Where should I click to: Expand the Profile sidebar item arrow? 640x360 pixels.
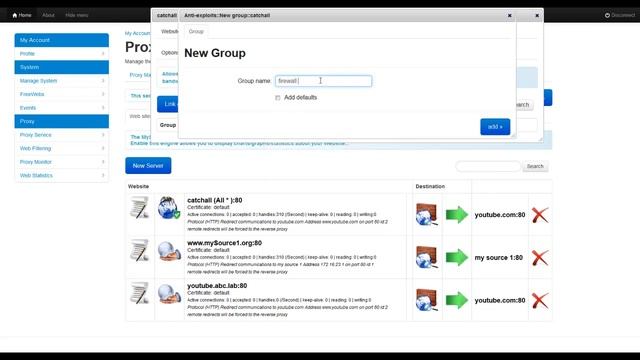pyautogui.click(x=103, y=53)
